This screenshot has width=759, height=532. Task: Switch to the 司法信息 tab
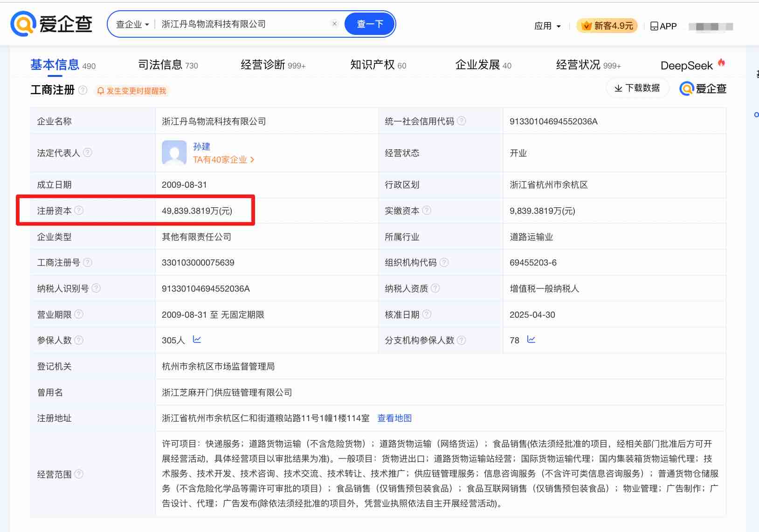[x=168, y=65]
